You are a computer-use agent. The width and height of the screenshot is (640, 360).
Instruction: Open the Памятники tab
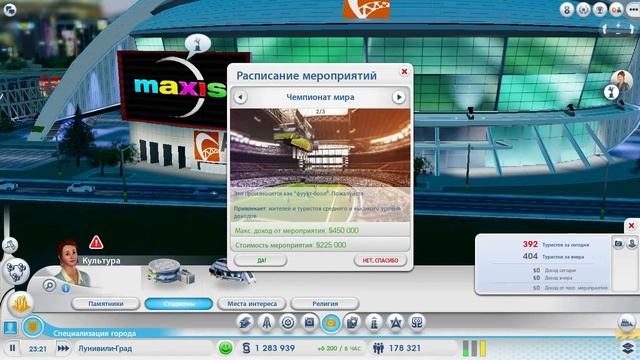(106, 304)
